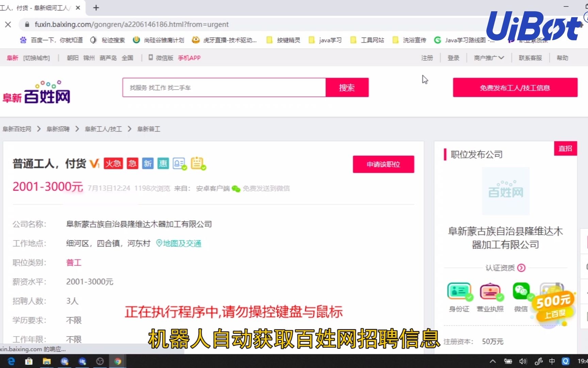The image size is (588, 368).
Task: Switch city to 锦州
Action: click(x=89, y=58)
